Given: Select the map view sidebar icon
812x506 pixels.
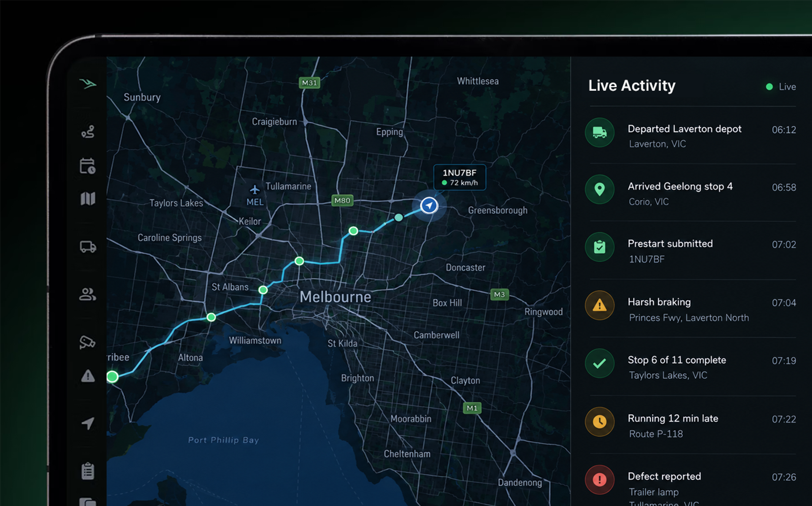Looking at the screenshot, I should click(x=88, y=199).
